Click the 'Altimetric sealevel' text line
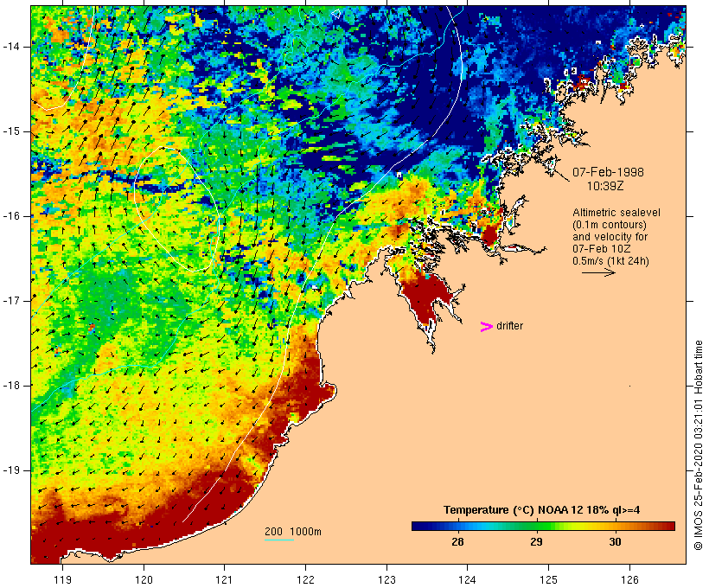The image size is (709, 588). (616, 213)
